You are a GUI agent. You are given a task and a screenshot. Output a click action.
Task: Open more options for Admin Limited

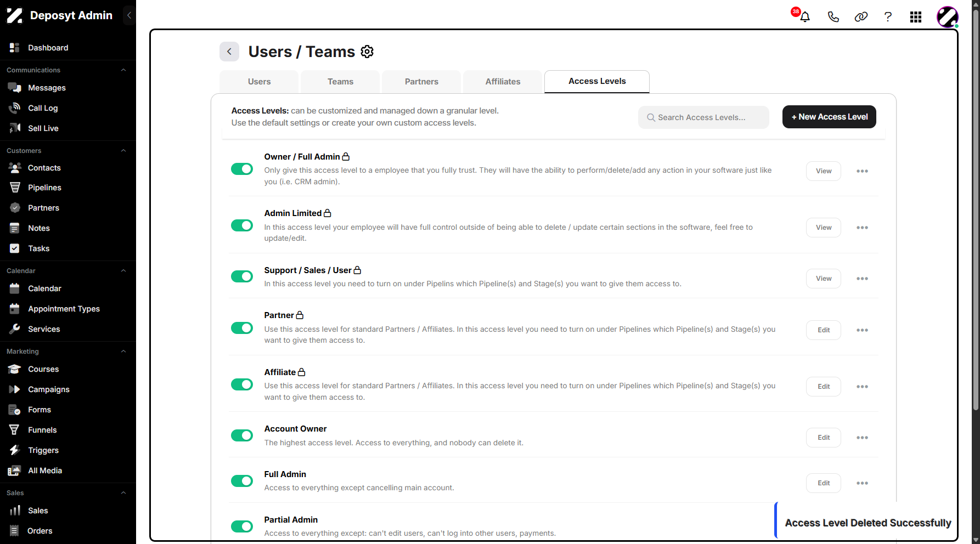[862, 228]
